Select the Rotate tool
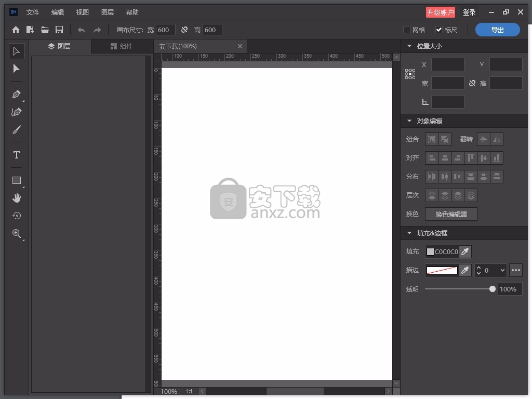 [x=16, y=216]
